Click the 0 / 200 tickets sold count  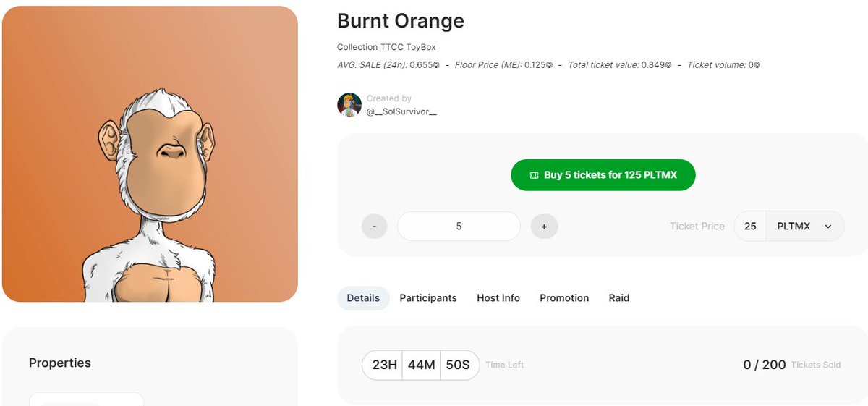(765, 365)
